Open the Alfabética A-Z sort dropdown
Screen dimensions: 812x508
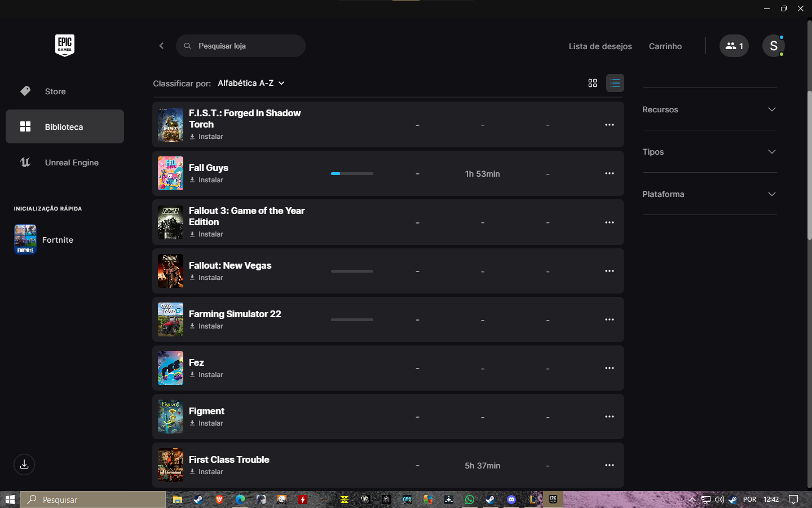251,83
